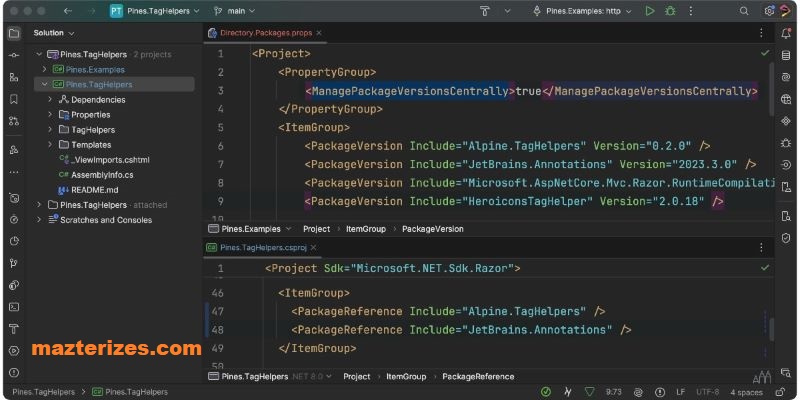Open the Endpoints globe icon in right sidebar
This screenshot has width=800, height=400.
(786, 99)
